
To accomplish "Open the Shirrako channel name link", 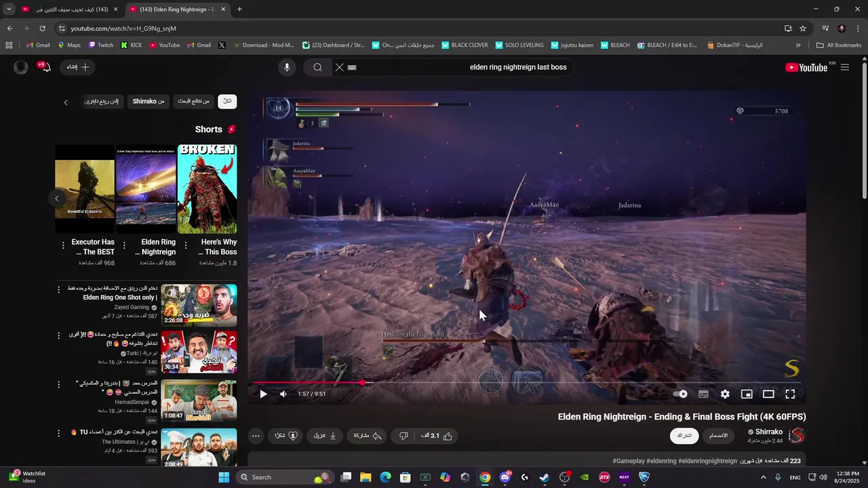I will 769,432.
